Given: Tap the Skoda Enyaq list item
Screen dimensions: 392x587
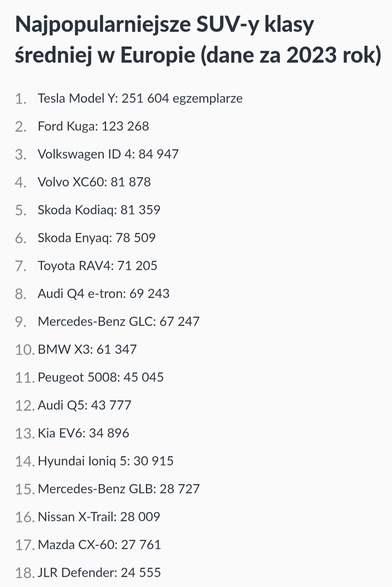Looking at the screenshot, I should (x=96, y=238).
